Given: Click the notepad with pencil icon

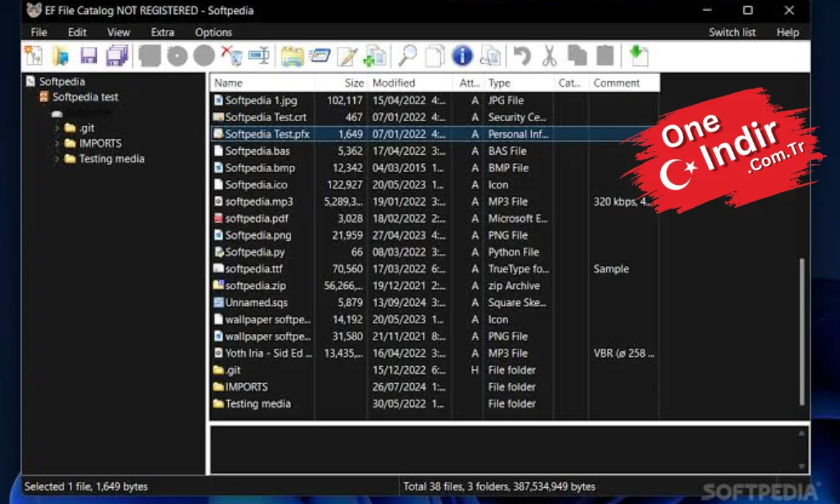Looking at the screenshot, I should (348, 55).
